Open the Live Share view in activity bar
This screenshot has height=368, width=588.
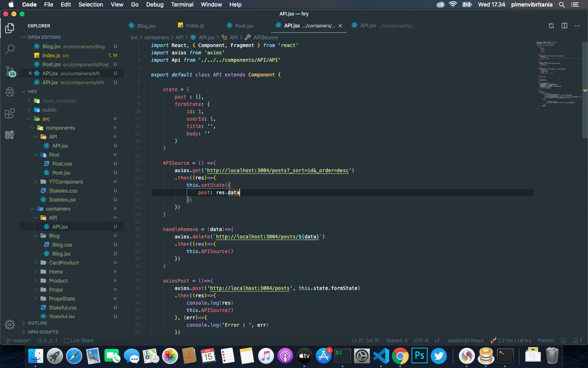pyautogui.click(x=10, y=135)
